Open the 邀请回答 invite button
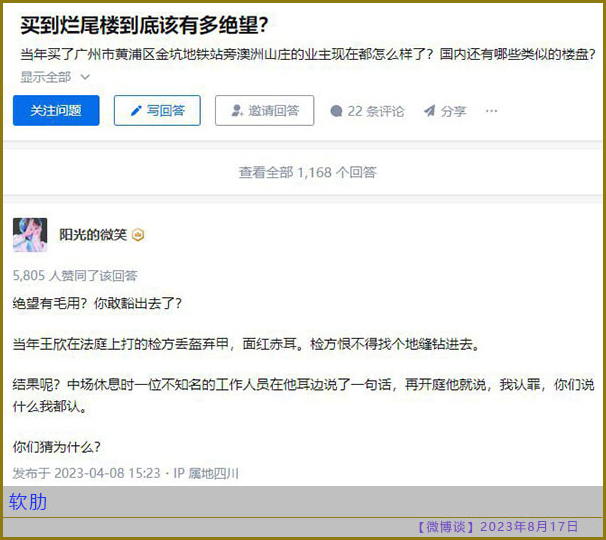Screen dimensions: 606x540 (x=264, y=111)
